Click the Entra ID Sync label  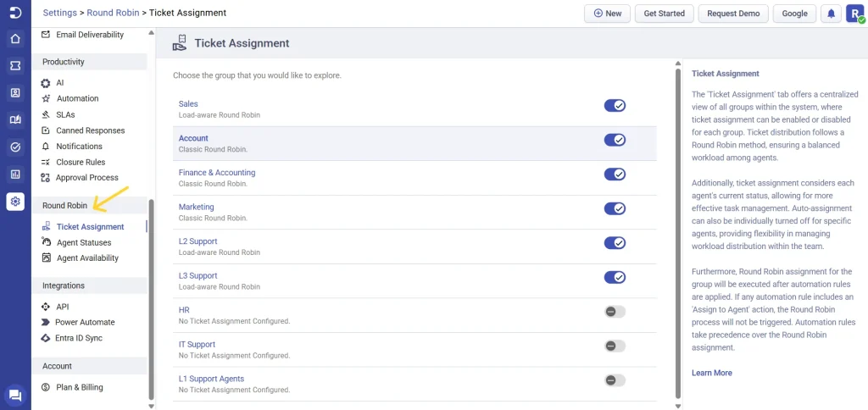79,338
